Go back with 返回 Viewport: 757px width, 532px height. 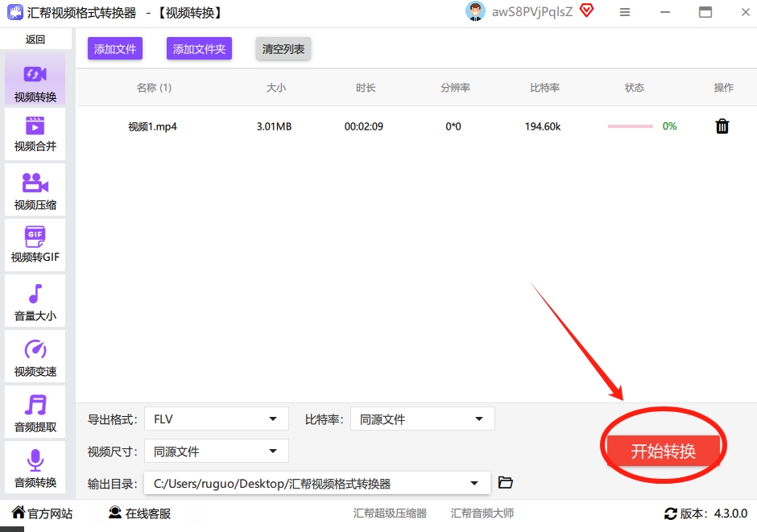(35, 39)
